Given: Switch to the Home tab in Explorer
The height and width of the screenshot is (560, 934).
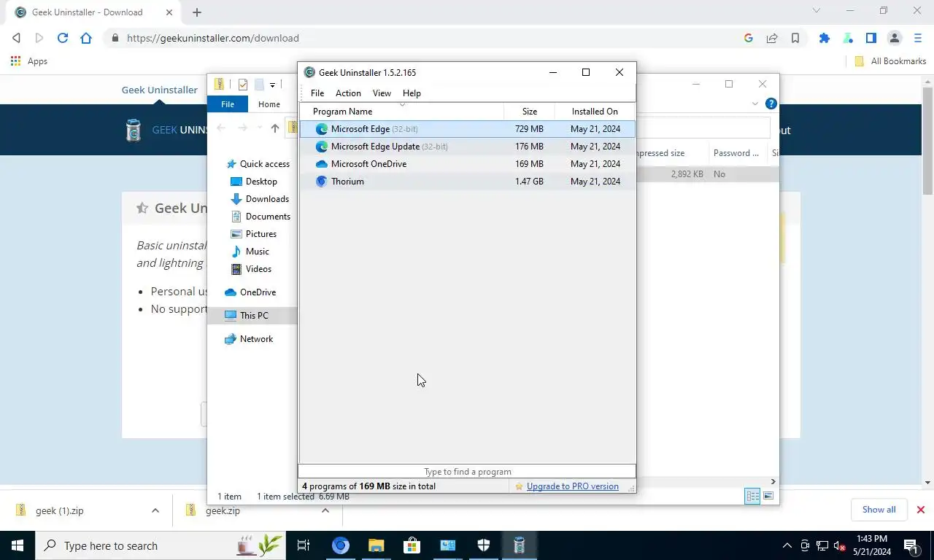Looking at the screenshot, I should point(269,104).
